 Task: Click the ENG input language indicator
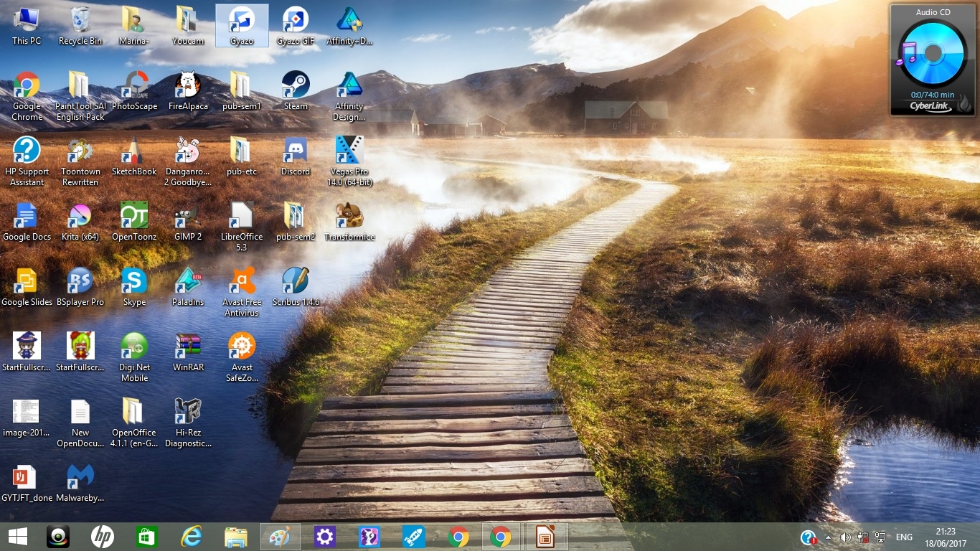tap(904, 537)
